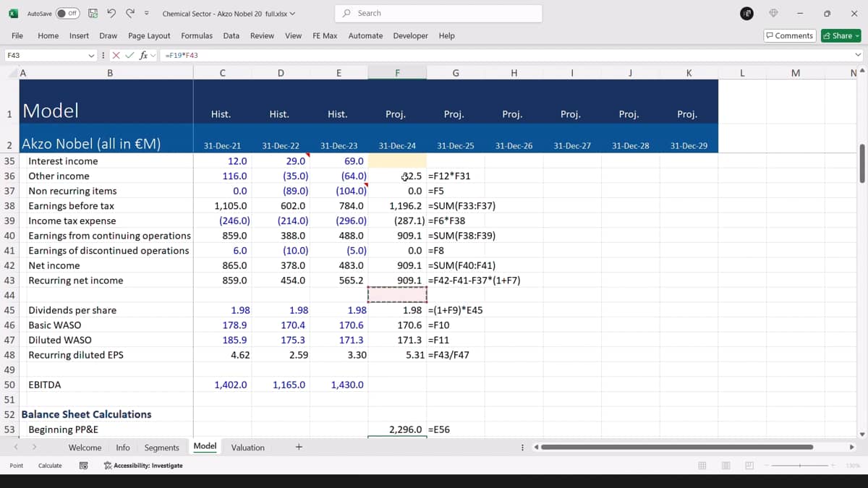Open the FE Max ribbon tab
The image size is (868, 488).
(325, 35)
